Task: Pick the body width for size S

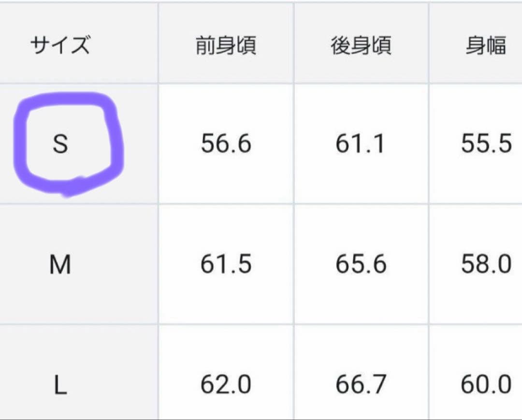Action: point(486,144)
